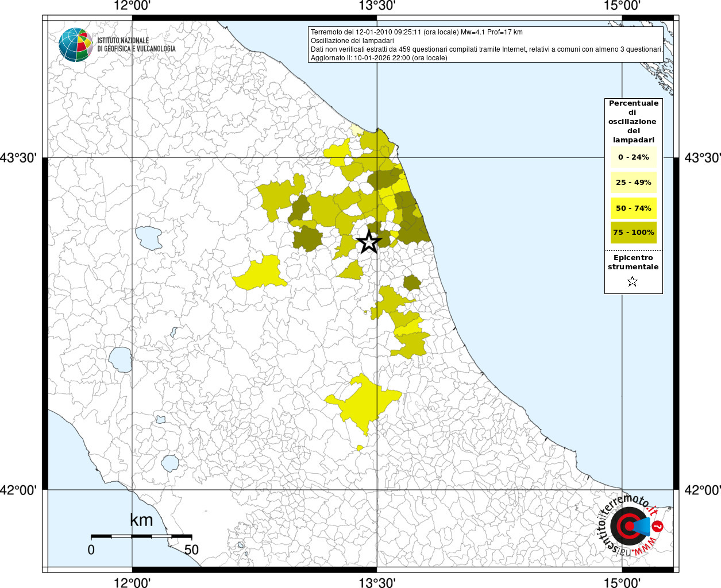Click Lake Bolsena on the map

click(x=121, y=359)
